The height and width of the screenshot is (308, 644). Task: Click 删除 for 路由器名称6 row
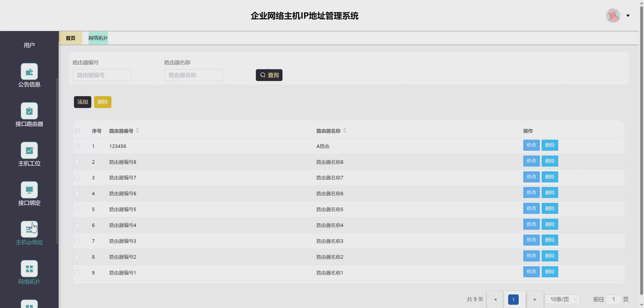pos(550,193)
